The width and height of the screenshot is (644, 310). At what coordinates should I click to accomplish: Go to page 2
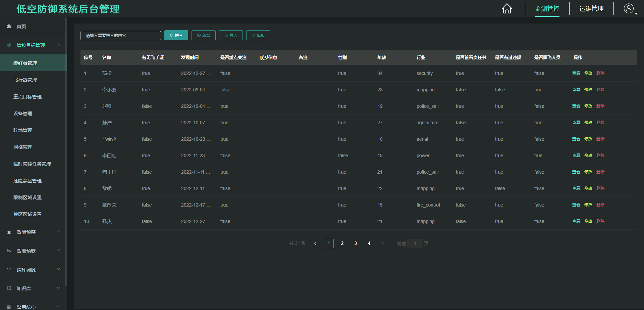[x=342, y=243]
